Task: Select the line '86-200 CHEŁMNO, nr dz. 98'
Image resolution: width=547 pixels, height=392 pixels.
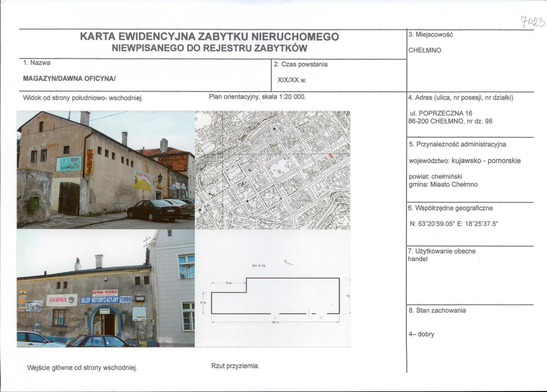Action: (x=450, y=121)
